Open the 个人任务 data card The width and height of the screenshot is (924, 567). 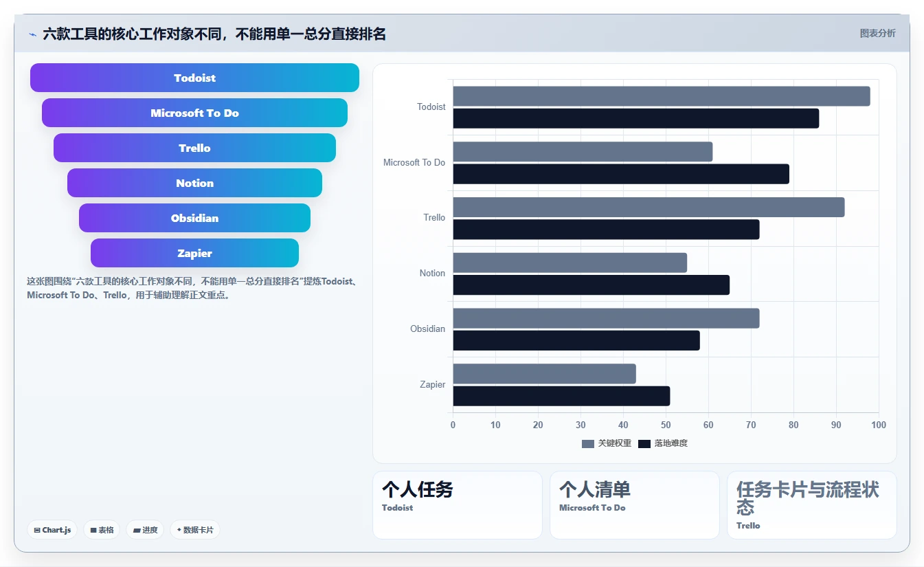458,505
